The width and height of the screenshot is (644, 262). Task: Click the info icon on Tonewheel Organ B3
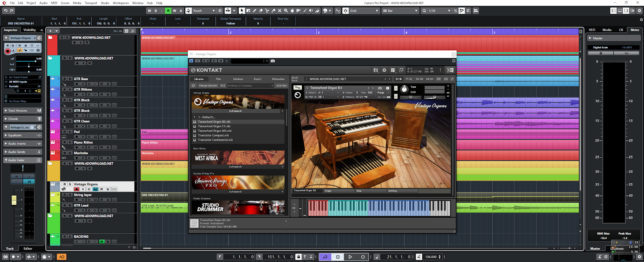(388, 88)
